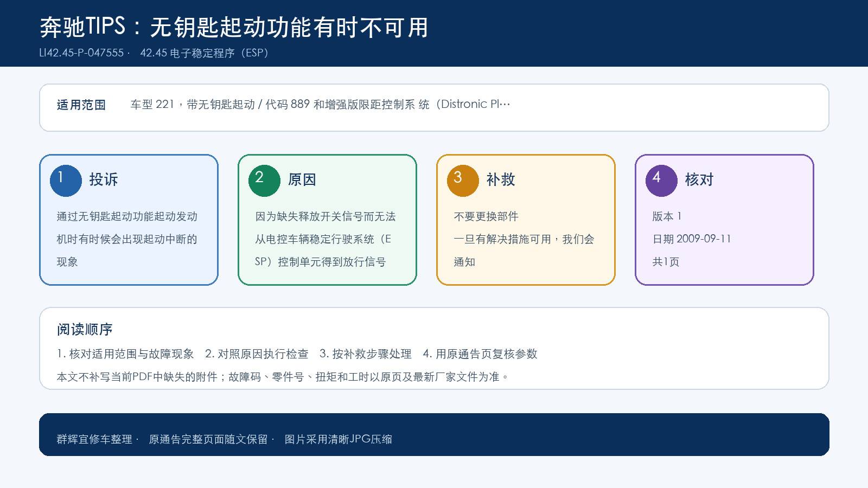Image resolution: width=868 pixels, height=488 pixels.
Task: Click the text SP）控制单元得到放行信号
Action: coord(321,262)
